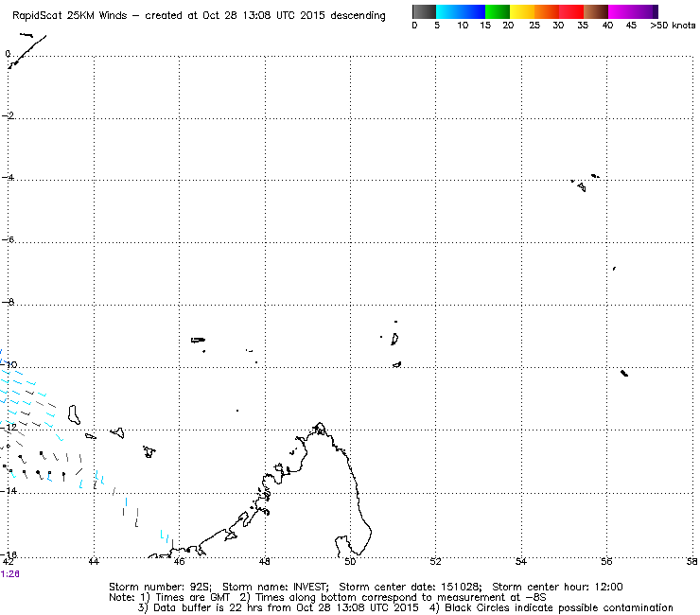Click the green 15-20 knots color segment
Screen dimensions: 700x615
click(x=498, y=11)
